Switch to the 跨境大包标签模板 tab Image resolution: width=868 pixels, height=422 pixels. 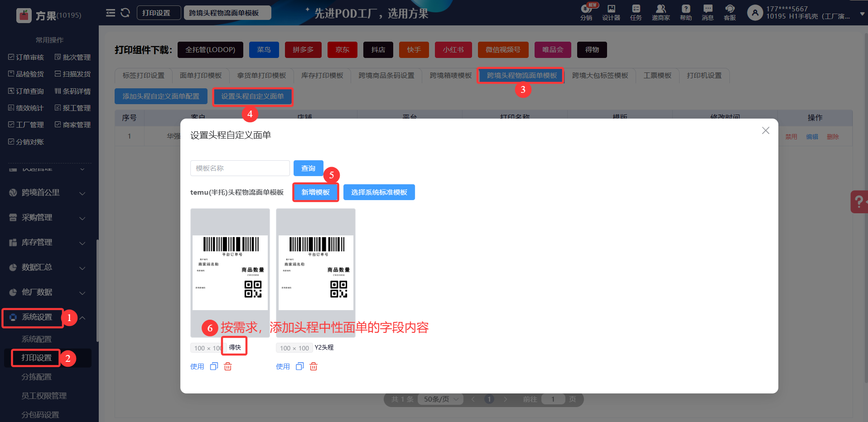[600, 76]
